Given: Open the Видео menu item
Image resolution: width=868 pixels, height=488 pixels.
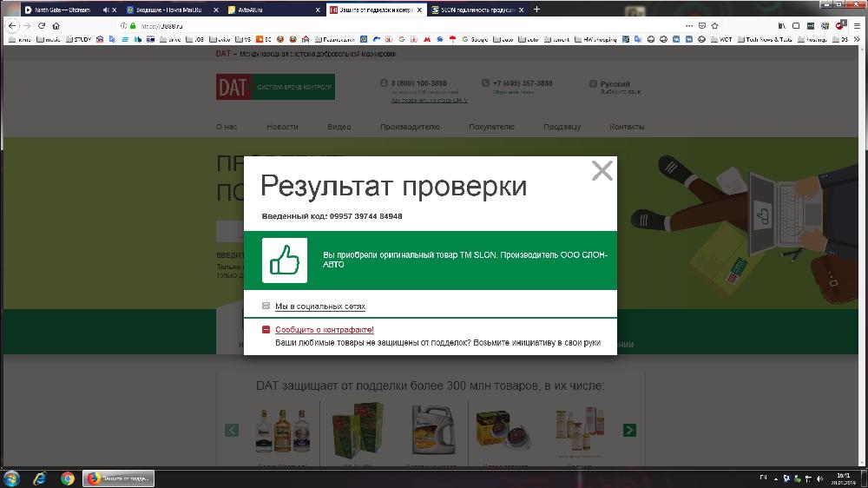Looking at the screenshot, I should [339, 127].
